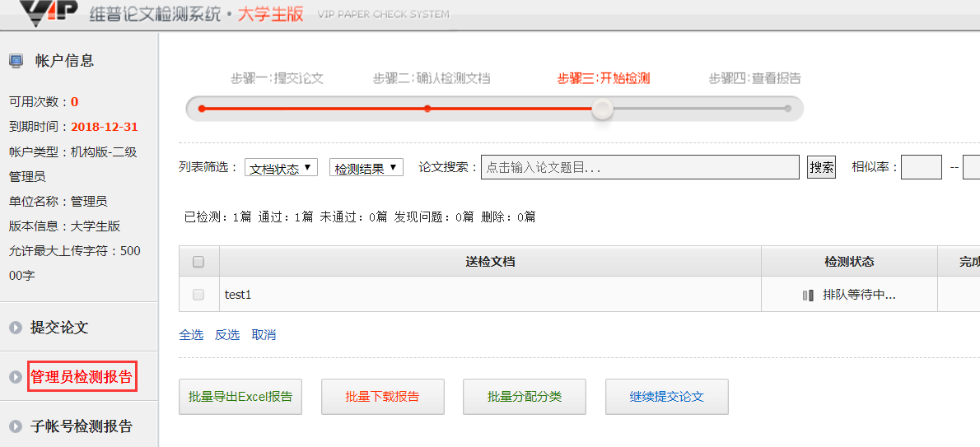
Task: Open 子帐号检测报告 menu item
Action: click(x=82, y=426)
